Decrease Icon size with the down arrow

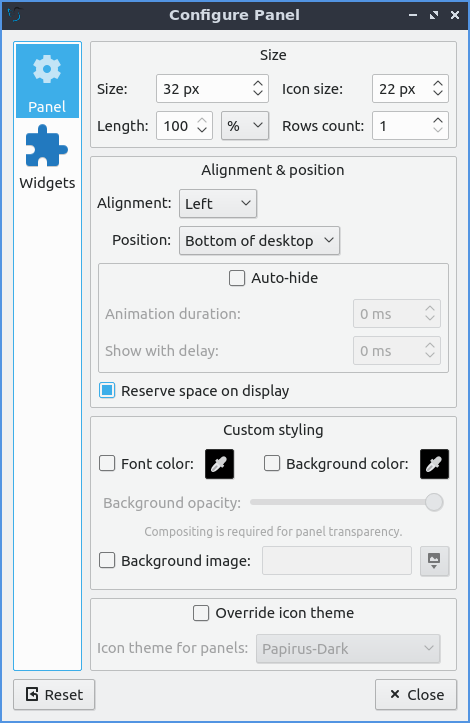438,94
